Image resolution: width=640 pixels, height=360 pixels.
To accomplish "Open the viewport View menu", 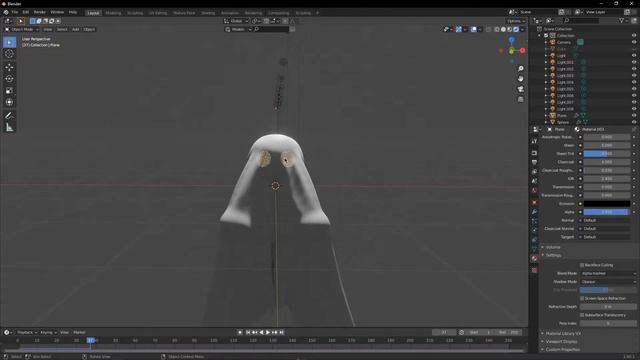I will (48, 29).
